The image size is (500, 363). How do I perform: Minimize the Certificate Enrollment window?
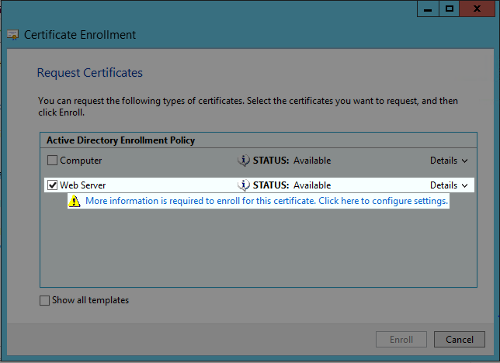point(428,9)
